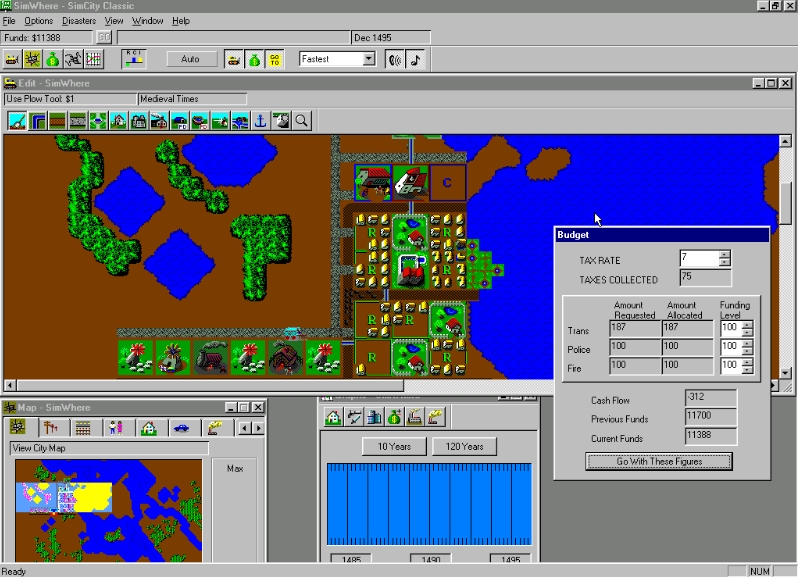Increase Fire funding level
The width and height of the screenshot is (798, 577).
pos(747,362)
